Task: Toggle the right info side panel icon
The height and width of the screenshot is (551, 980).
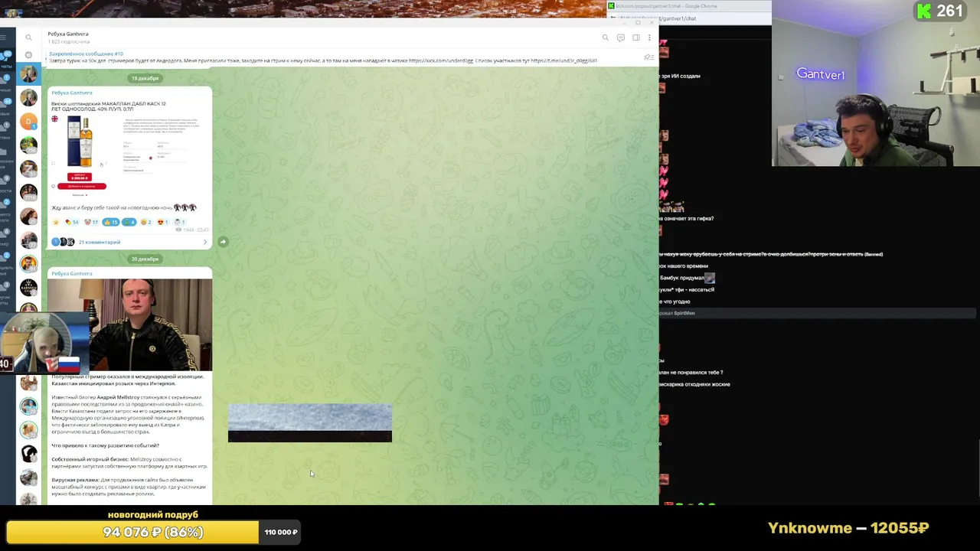Action: 636,37
